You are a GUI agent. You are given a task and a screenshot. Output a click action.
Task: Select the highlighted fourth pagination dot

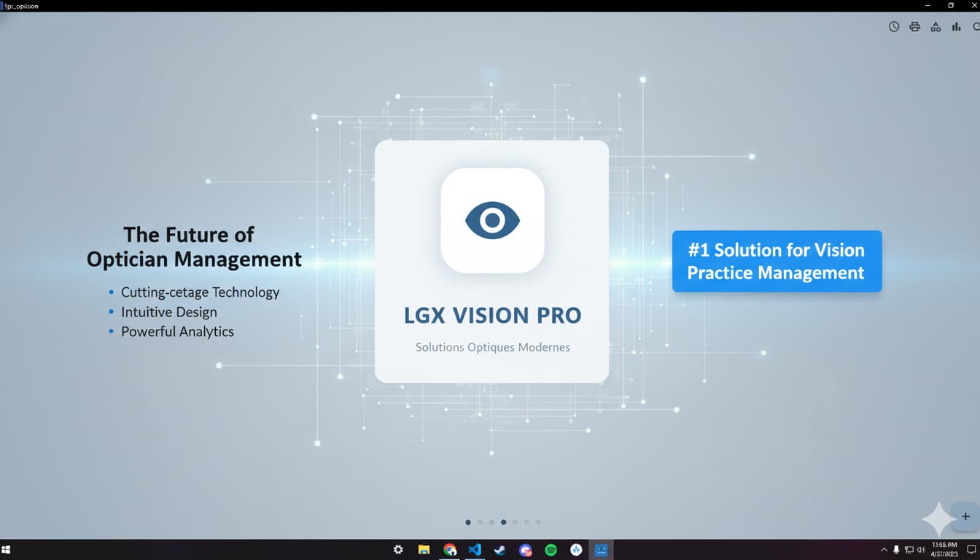503,522
